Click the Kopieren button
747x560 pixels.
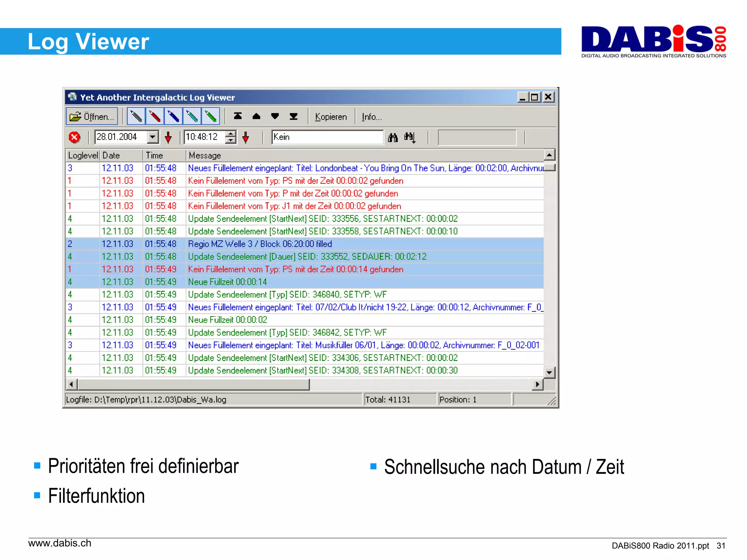(331, 117)
